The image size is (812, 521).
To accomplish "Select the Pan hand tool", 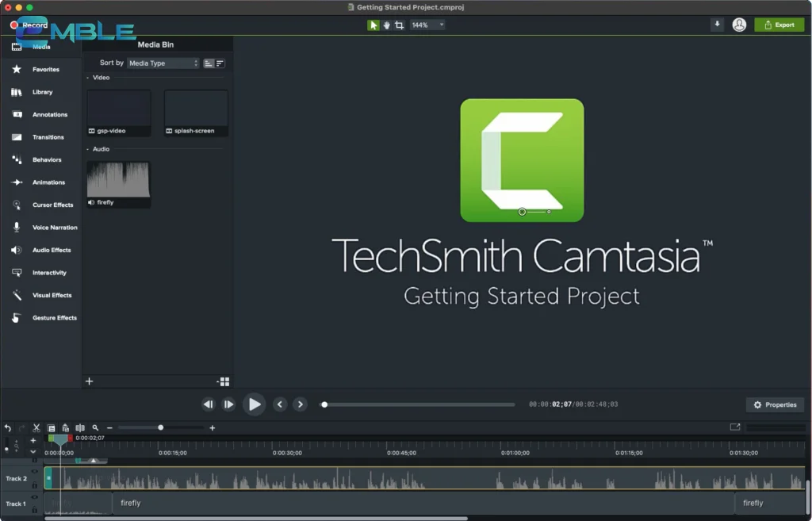I will 387,25.
